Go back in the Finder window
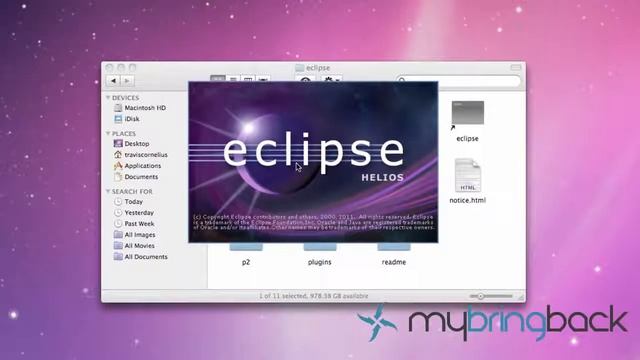Image resolution: width=640 pixels, height=360 pixels. point(113,81)
